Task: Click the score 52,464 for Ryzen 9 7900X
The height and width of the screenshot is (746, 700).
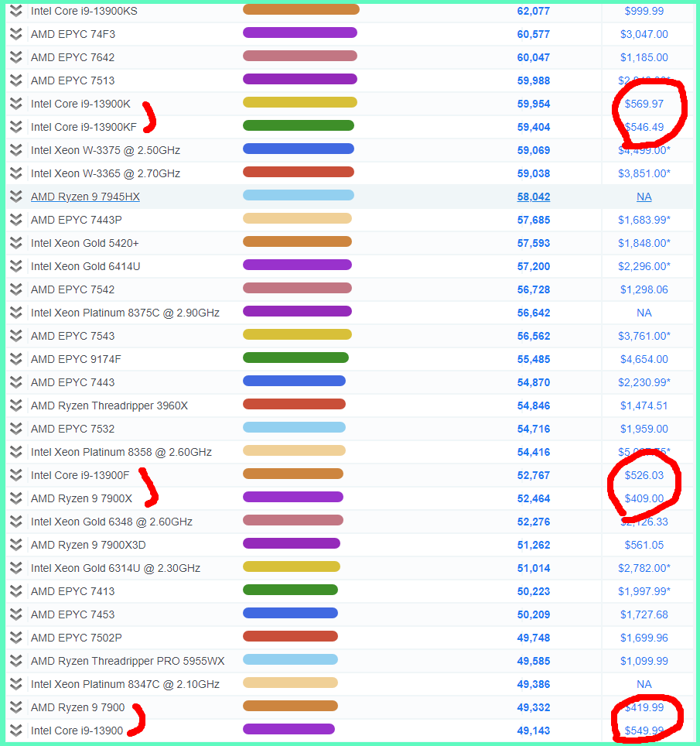Action: pyautogui.click(x=534, y=498)
